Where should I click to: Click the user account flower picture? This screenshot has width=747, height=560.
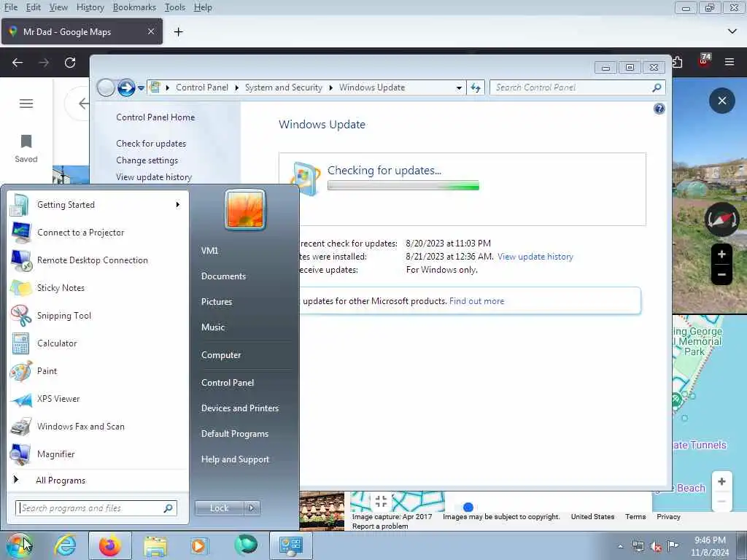[x=245, y=209]
